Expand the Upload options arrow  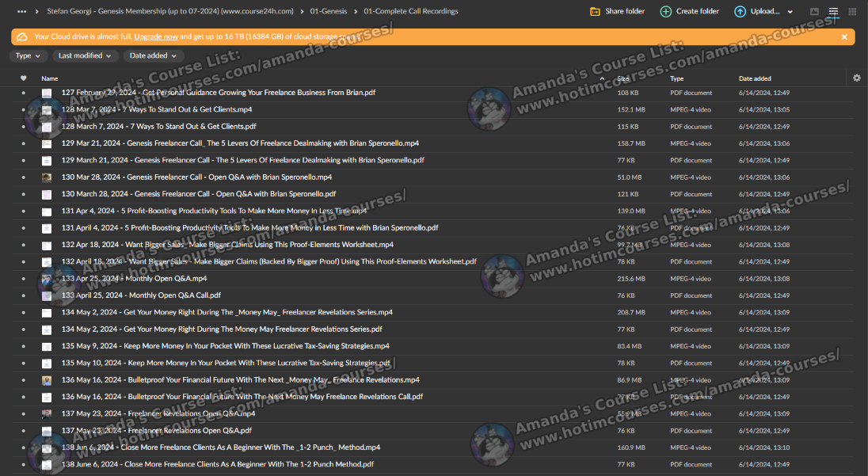click(x=790, y=12)
